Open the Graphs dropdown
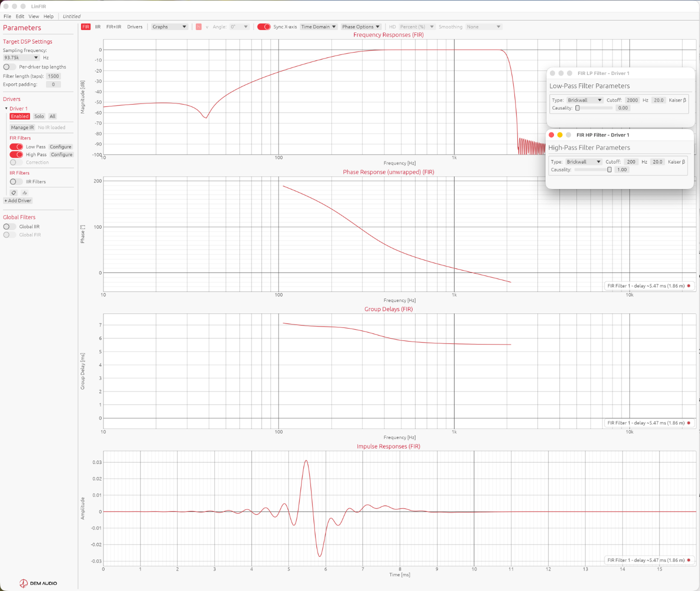This screenshot has height=591, width=700. pos(169,27)
